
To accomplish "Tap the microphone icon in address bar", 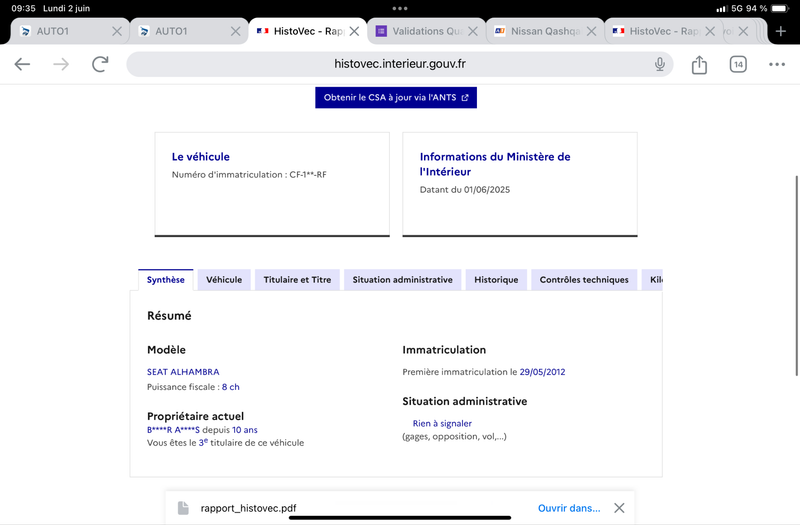I will pos(660,64).
